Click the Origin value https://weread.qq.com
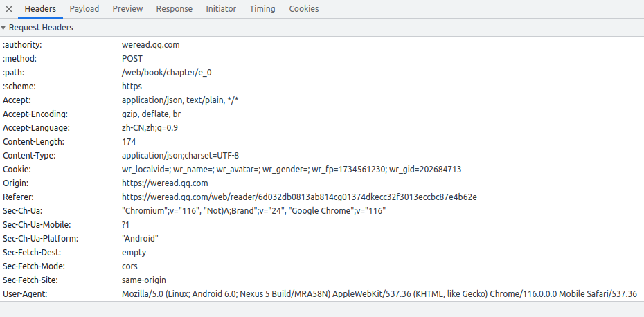Image resolution: width=644 pixels, height=317 pixels. pos(165,183)
